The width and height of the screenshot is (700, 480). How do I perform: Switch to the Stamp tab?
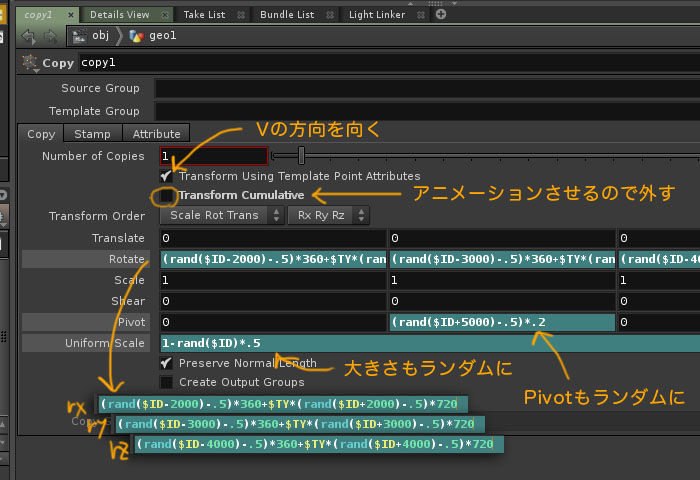click(92, 134)
